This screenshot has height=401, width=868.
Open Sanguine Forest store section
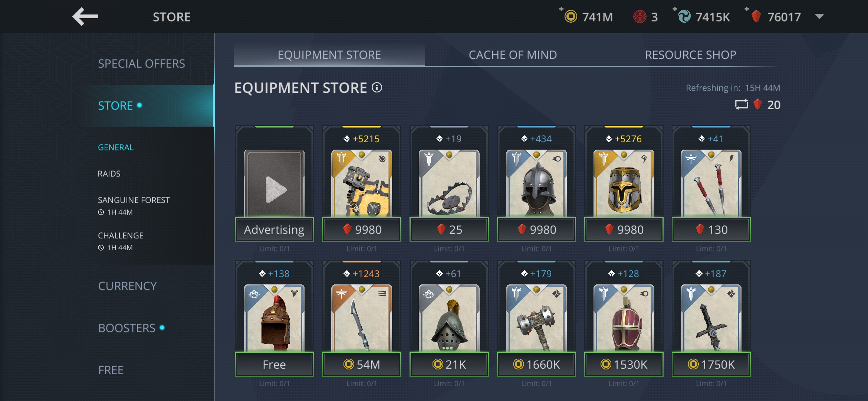(x=134, y=200)
